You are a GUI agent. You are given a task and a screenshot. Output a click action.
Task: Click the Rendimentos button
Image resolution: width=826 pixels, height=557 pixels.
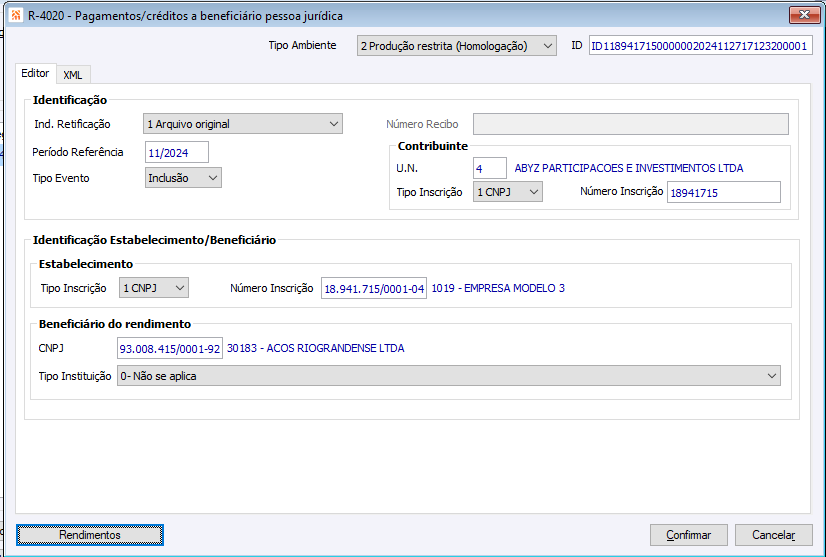click(x=90, y=535)
